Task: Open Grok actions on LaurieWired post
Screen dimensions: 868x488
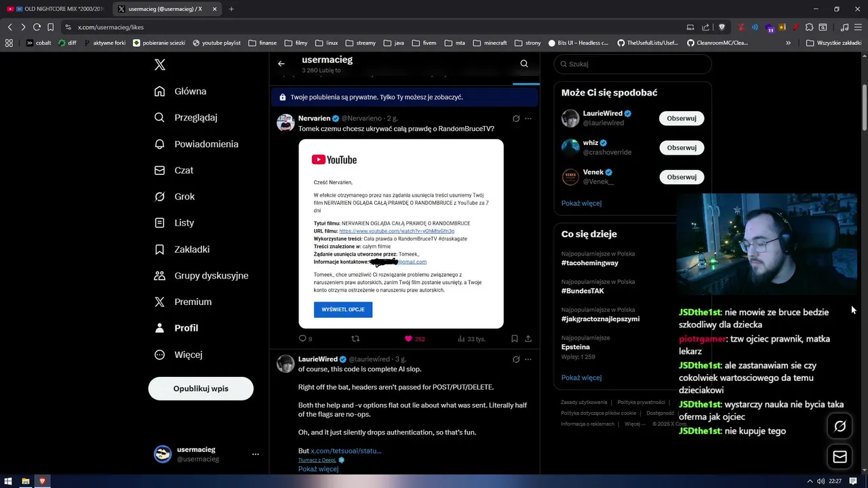Action: 516,359
